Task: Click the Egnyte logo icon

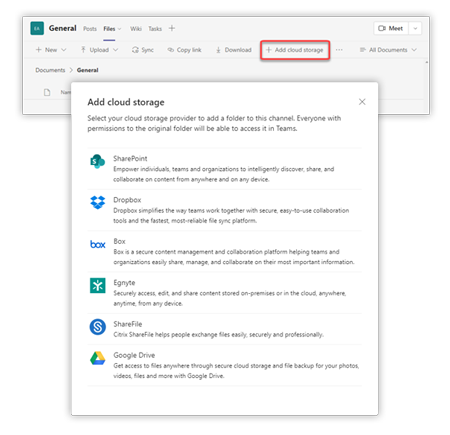Action: 98,286
